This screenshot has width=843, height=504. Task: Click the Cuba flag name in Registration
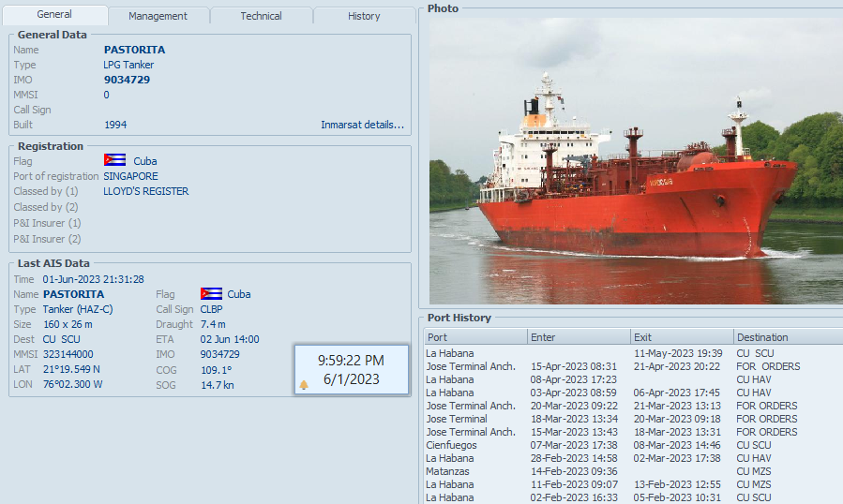click(145, 161)
